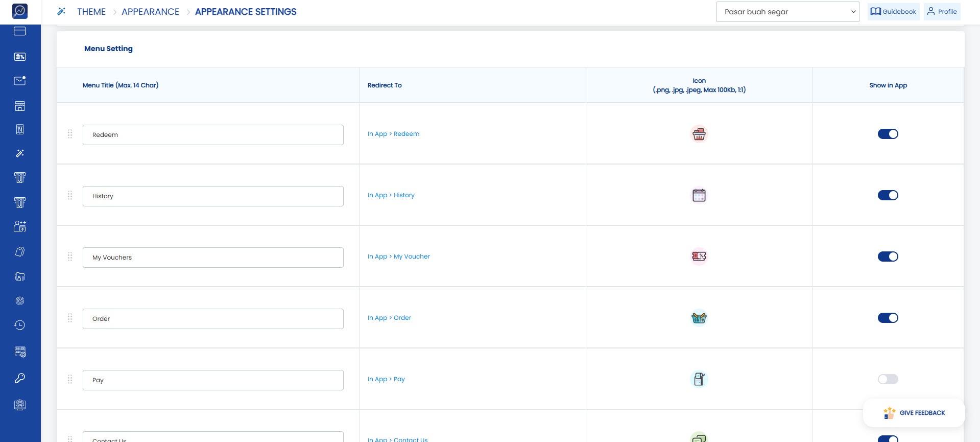The width and height of the screenshot is (980, 442).
Task: Click the History menu calendar icon
Action: 699,195
